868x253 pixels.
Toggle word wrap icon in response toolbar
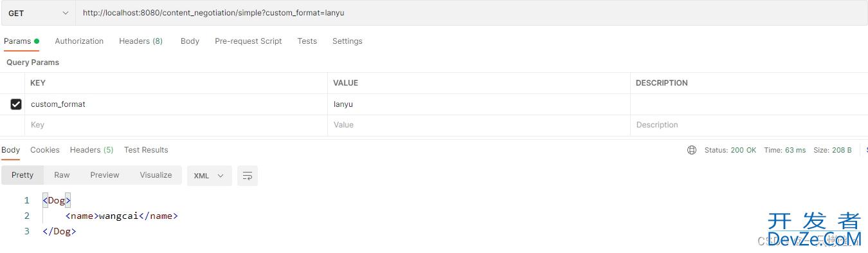[248, 176]
